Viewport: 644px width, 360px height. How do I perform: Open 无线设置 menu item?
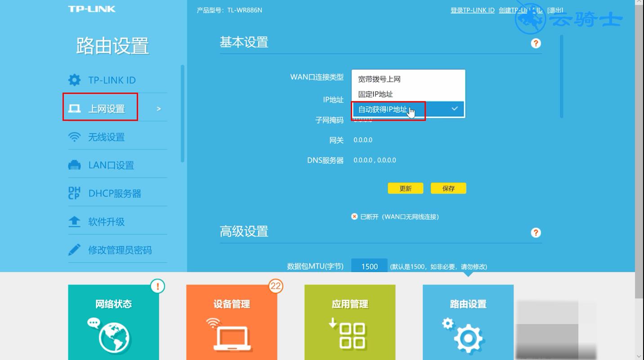pos(117,137)
